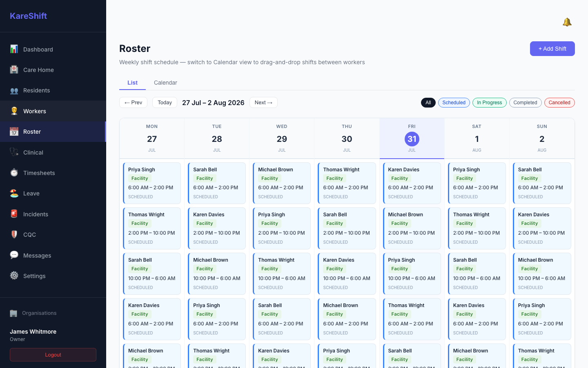The width and height of the screenshot is (588, 368).
Task: Click the 27 Jul – 2 Aug 2026 date range
Action: click(x=213, y=103)
